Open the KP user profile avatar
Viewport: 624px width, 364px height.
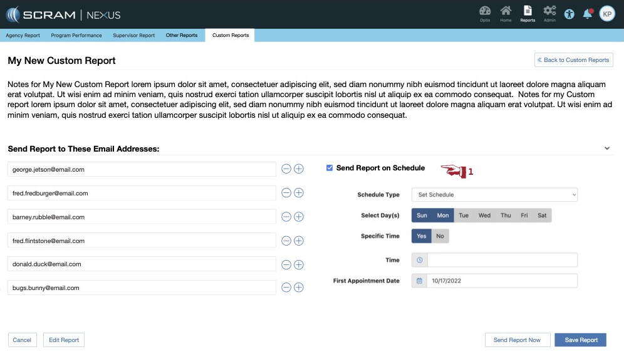tap(607, 14)
